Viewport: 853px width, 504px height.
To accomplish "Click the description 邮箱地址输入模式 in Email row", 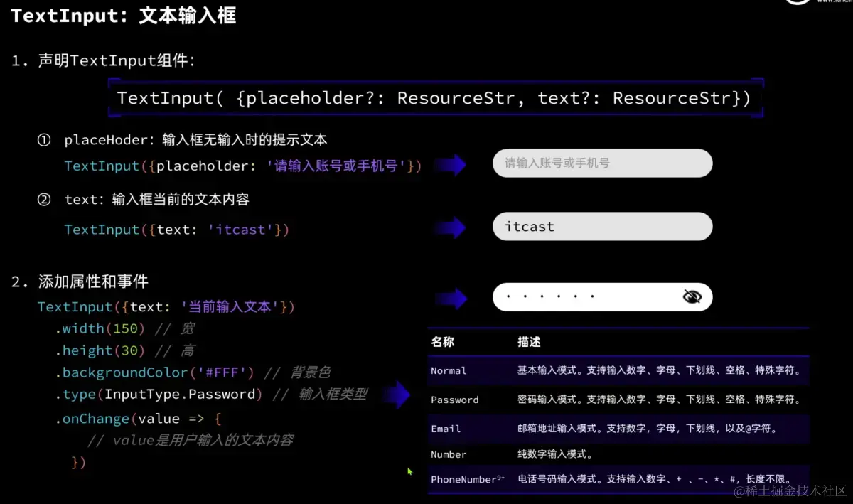I will [x=648, y=429].
